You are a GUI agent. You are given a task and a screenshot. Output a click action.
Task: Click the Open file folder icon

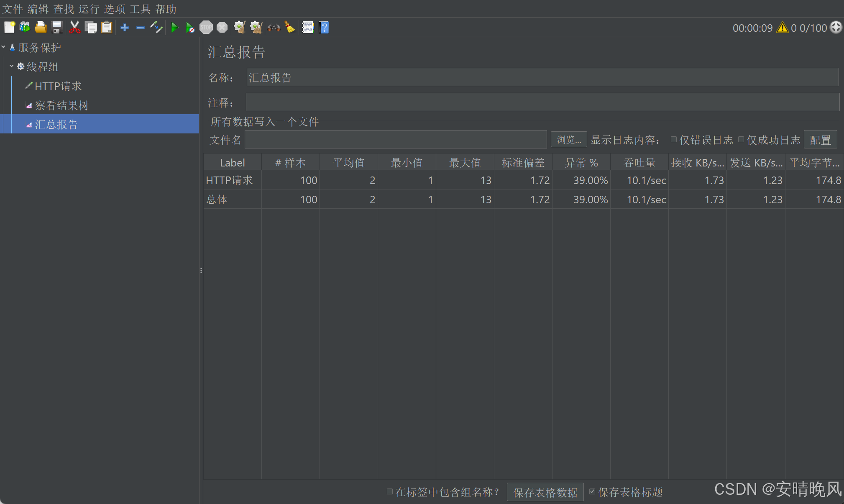point(41,28)
